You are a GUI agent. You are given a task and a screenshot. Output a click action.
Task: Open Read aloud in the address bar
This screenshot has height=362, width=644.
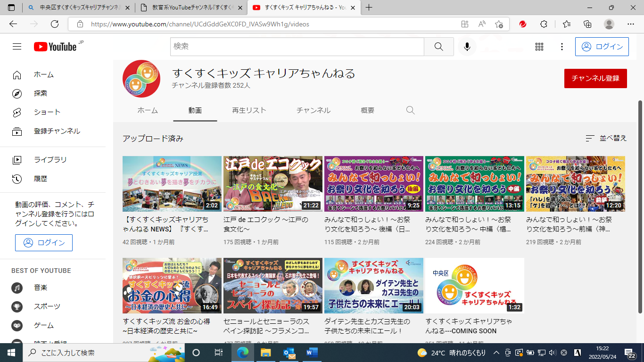point(482,24)
